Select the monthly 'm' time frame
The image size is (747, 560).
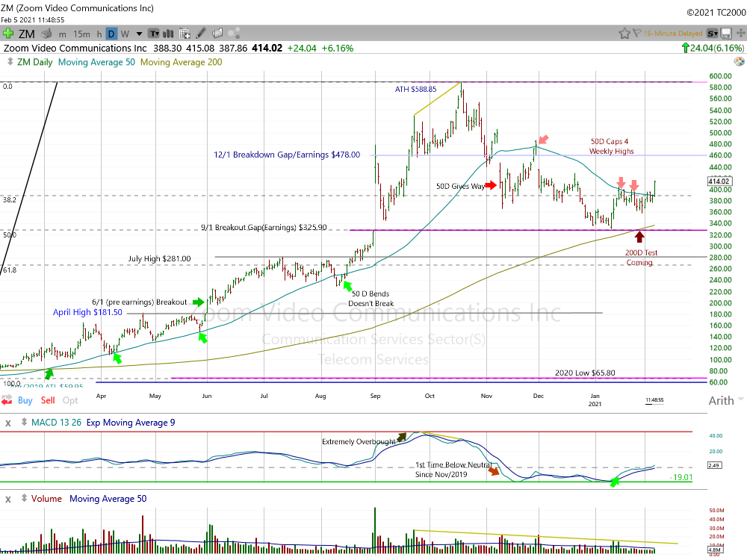(x=63, y=34)
